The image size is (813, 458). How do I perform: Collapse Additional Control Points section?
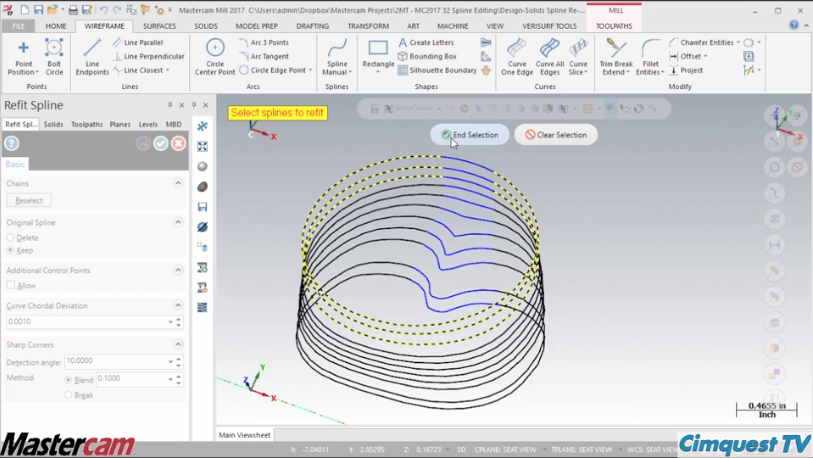178,270
